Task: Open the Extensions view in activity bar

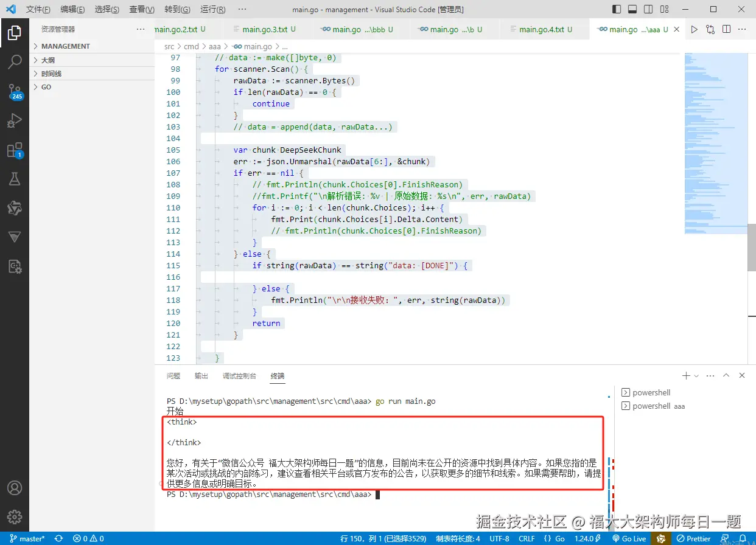Action: 15,150
